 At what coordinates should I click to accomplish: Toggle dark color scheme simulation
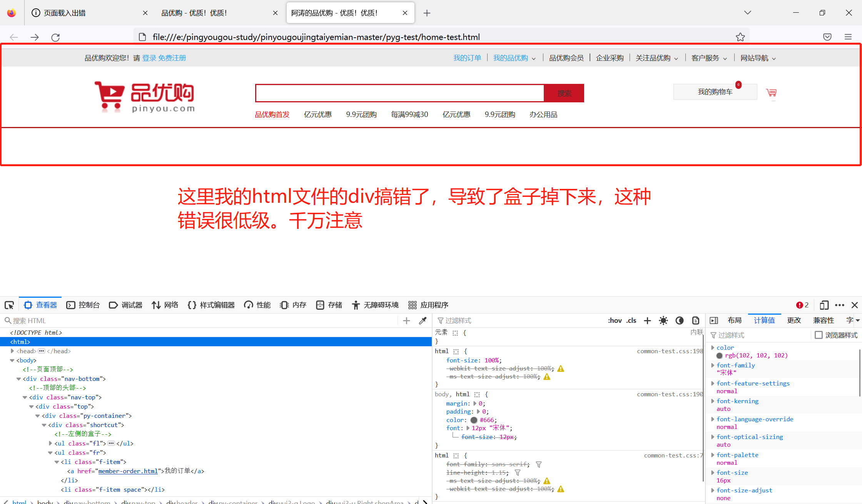680,320
